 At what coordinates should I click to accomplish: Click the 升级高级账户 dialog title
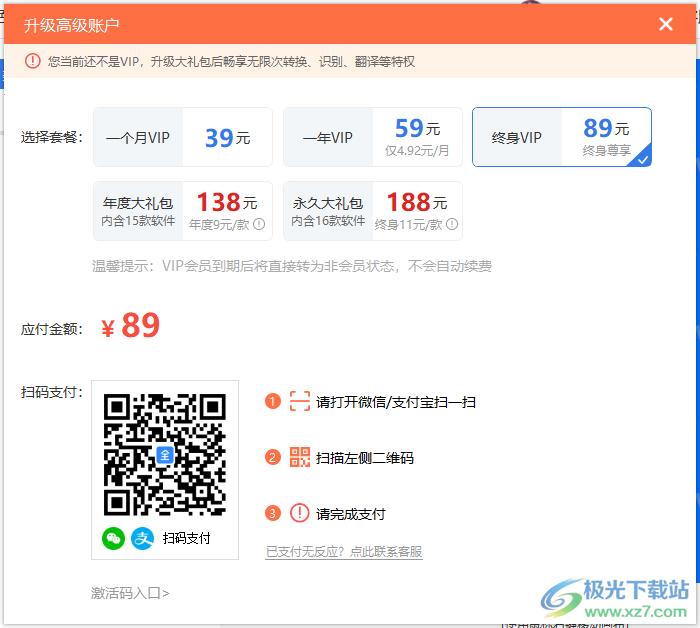tap(71, 25)
